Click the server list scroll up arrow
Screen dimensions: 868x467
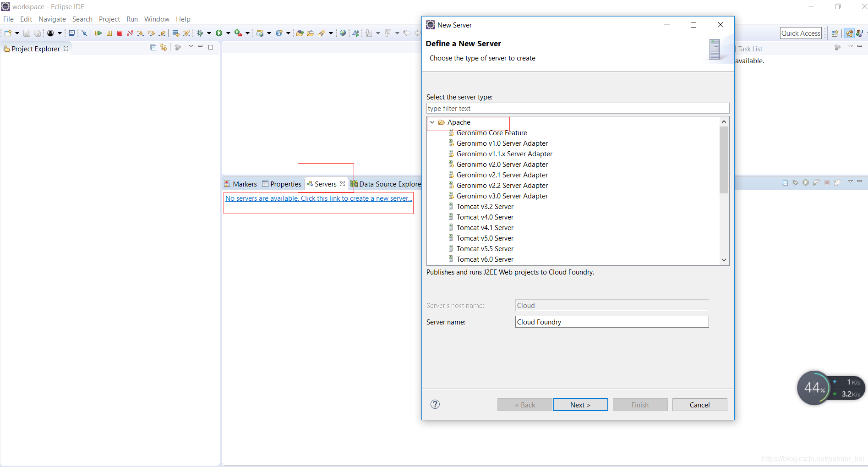[724, 121]
